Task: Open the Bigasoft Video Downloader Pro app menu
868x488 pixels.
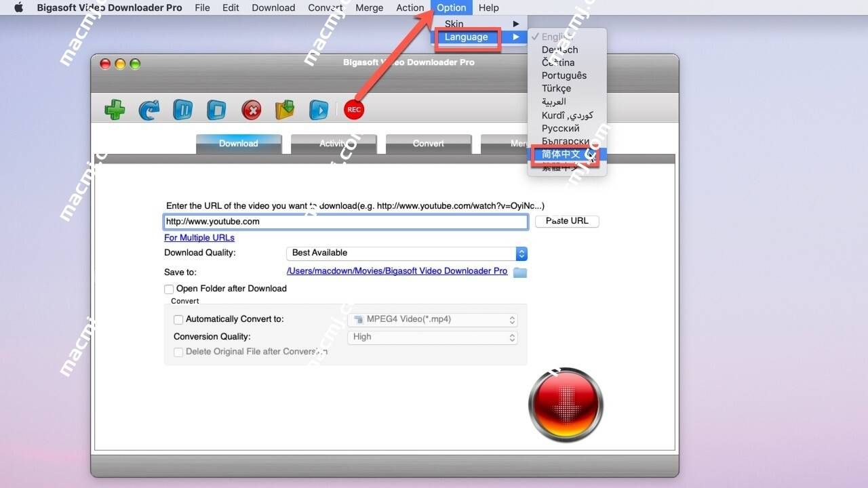Action: point(109,7)
